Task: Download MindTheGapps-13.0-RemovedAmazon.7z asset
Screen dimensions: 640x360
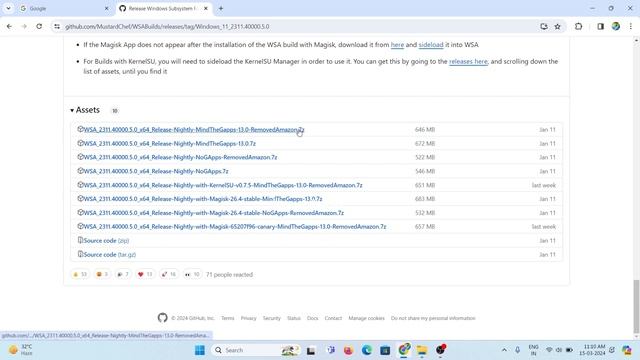Action: tap(193, 130)
